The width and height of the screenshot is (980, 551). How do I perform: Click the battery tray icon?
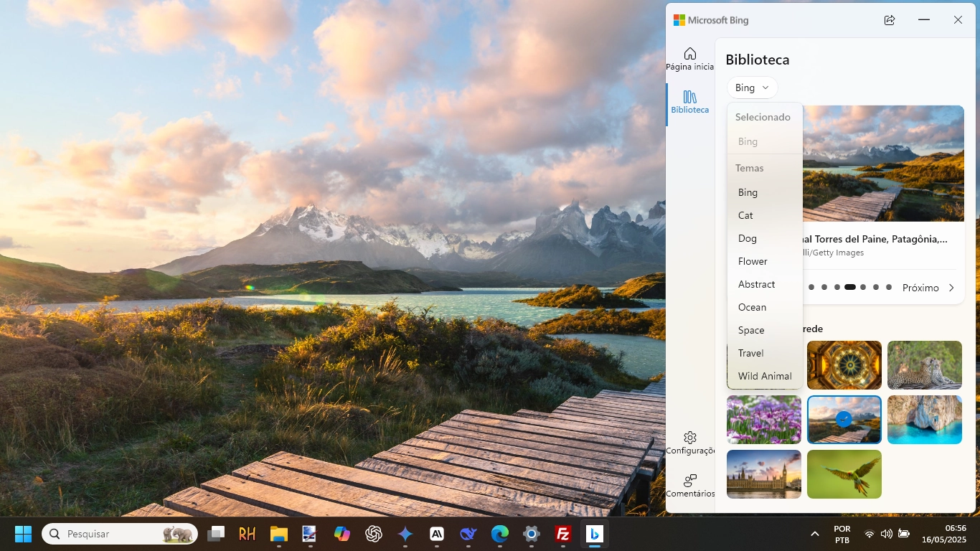coord(904,534)
